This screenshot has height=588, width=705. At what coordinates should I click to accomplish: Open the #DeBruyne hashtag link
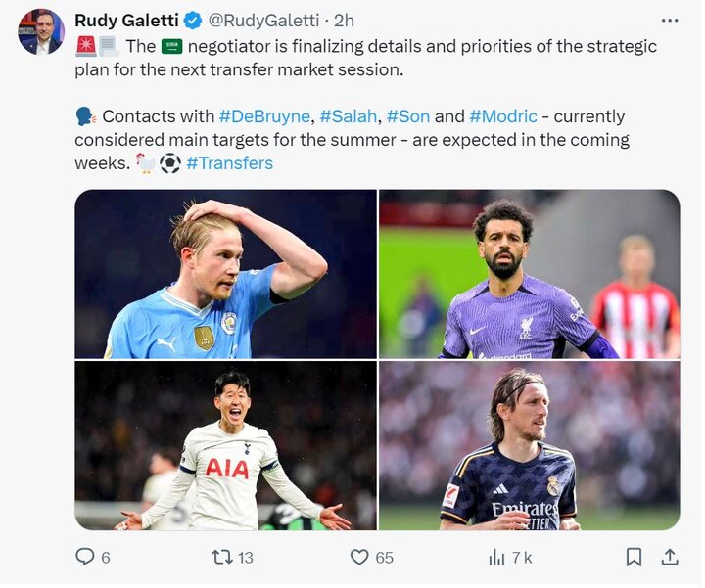pos(262,116)
